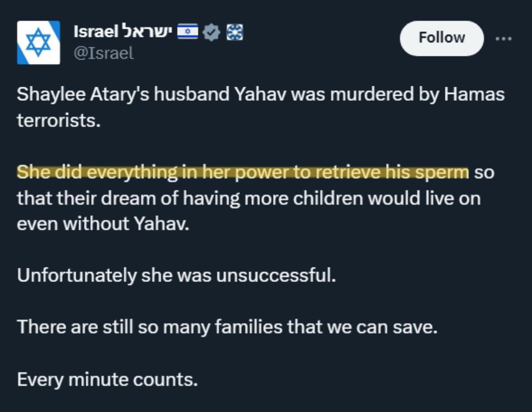Image resolution: width=532 pixels, height=412 pixels.
Task: Click the Hebrew text in the display name
Action: coord(145,32)
